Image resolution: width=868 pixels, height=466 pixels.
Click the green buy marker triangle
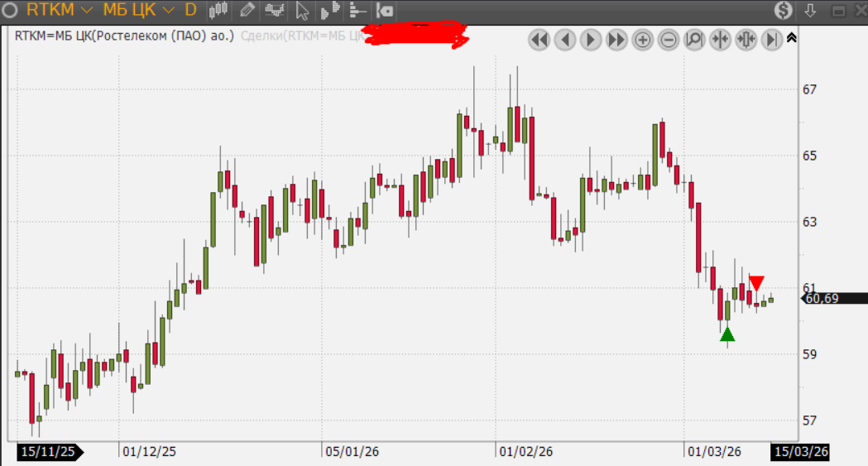click(727, 334)
